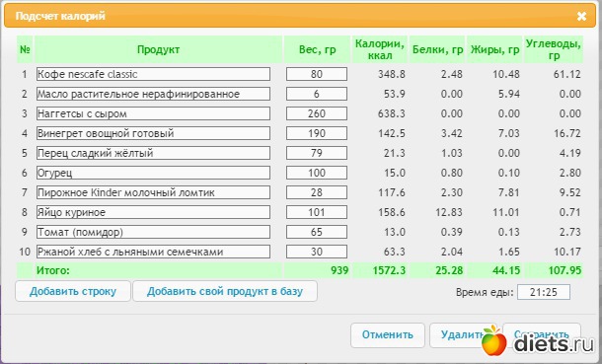Click the Жиры, гр column header
Screen dimensions: 602x364
[494, 49]
